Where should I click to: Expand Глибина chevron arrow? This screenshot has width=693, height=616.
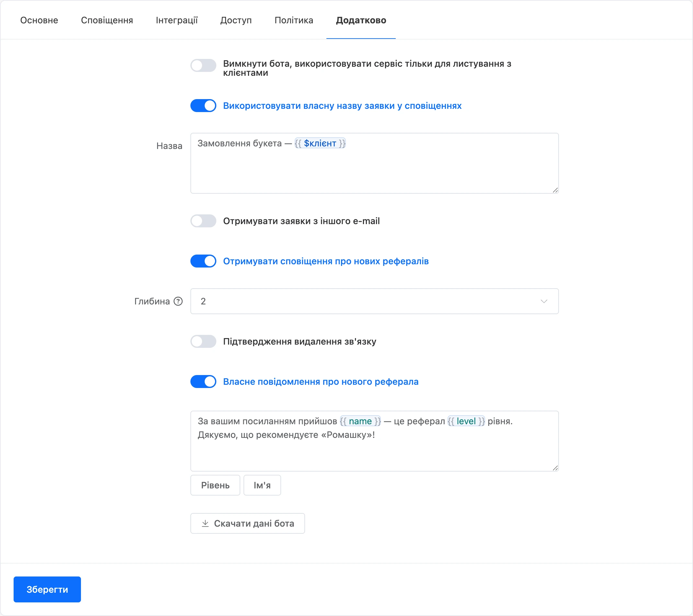(x=544, y=302)
